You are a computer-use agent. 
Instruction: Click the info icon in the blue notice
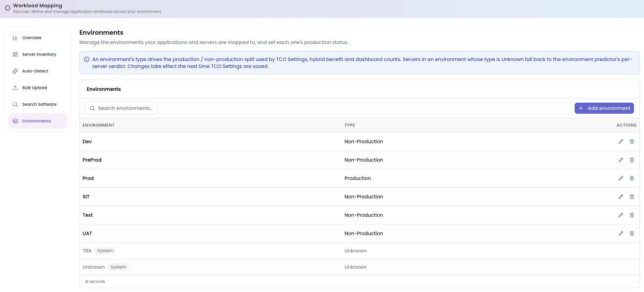87,59
